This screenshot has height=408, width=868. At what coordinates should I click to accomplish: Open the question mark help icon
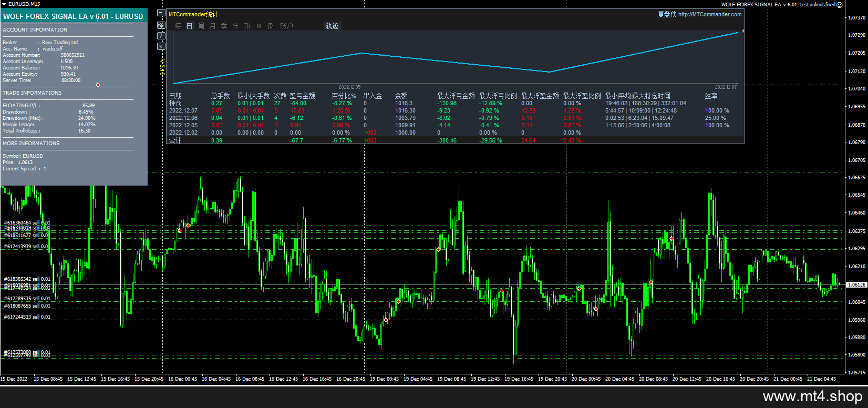pyautogui.click(x=161, y=36)
